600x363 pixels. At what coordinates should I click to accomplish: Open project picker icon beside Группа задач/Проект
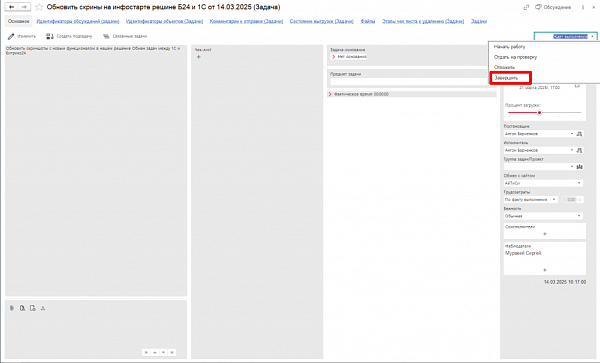click(579, 167)
